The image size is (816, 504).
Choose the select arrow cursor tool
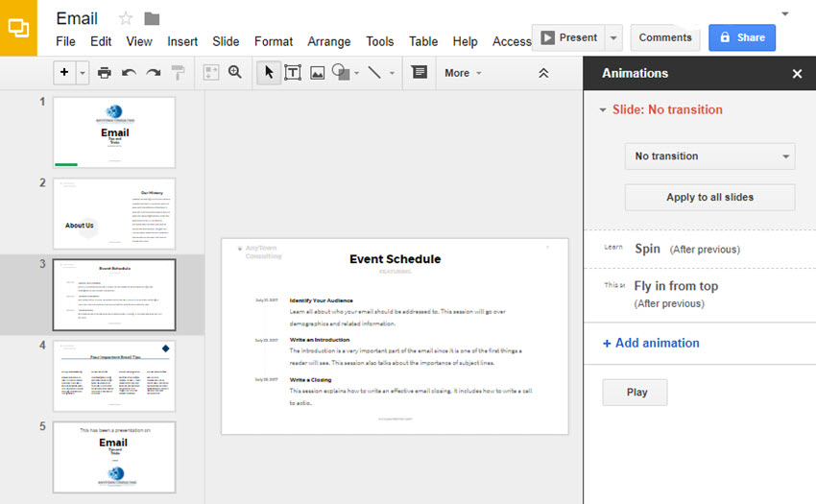pos(269,72)
